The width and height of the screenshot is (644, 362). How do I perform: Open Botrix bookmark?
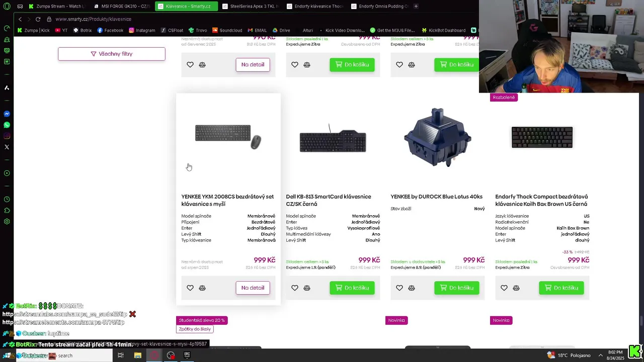83,30
